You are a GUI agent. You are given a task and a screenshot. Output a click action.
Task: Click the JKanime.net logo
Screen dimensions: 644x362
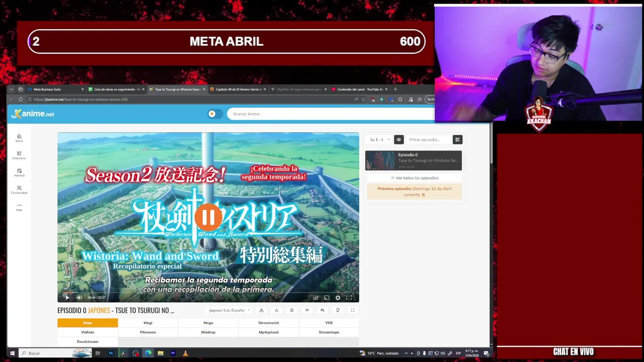[x=33, y=114]
